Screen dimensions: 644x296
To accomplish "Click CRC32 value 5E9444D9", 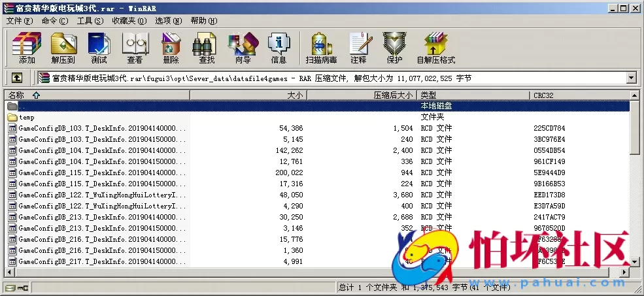I will [549, 173].
